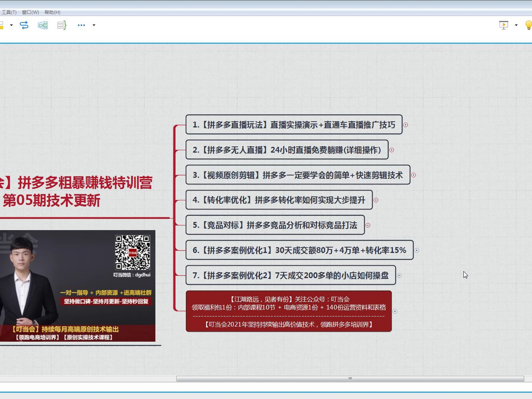This screenshot has width=532, height=399.
Task: Click the QR code in promo image
Action: click(x=133, y=252)
